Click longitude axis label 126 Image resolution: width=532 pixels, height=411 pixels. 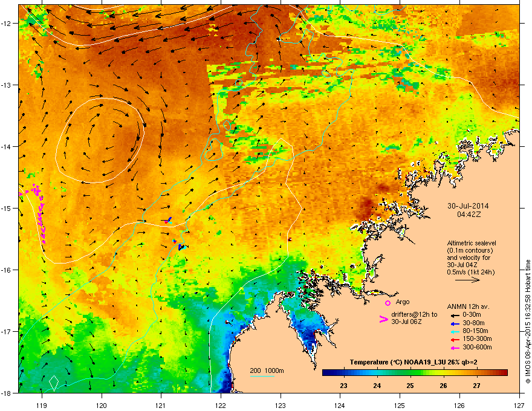[459, 405]
